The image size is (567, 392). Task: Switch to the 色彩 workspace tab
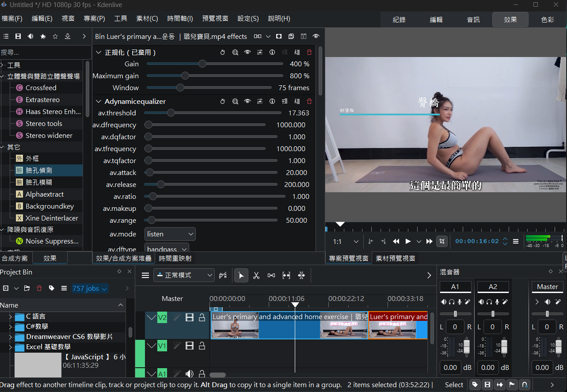tap(548, 19)
